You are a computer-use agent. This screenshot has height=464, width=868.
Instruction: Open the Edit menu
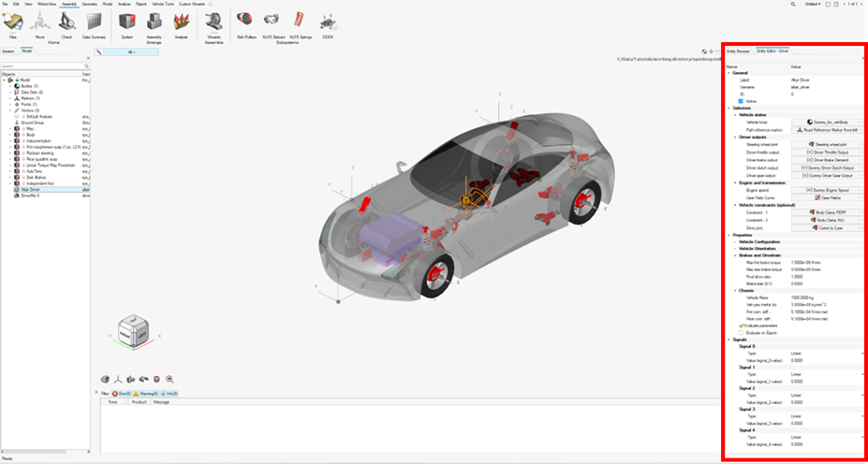[x=16, y=4]
